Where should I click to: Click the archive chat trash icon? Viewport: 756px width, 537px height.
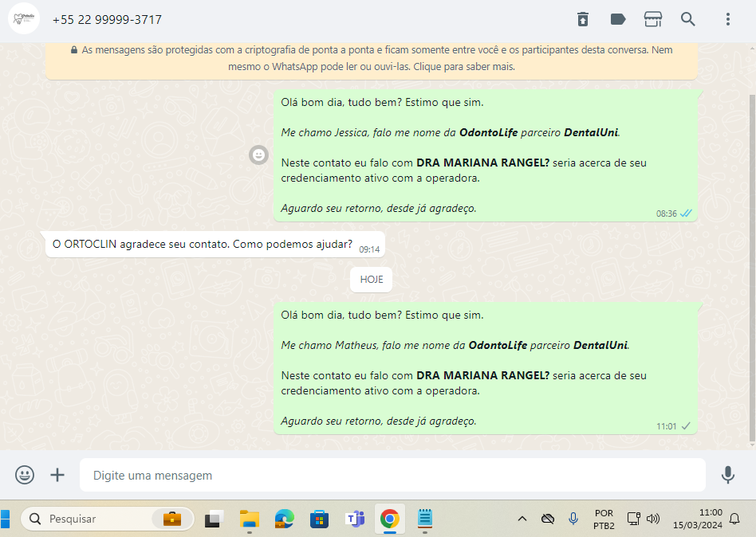pos(583,19)
